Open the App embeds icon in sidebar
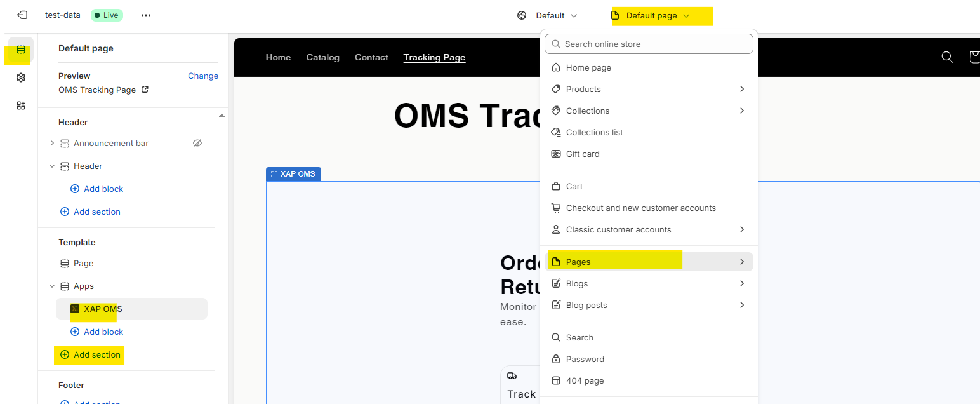 21,105
